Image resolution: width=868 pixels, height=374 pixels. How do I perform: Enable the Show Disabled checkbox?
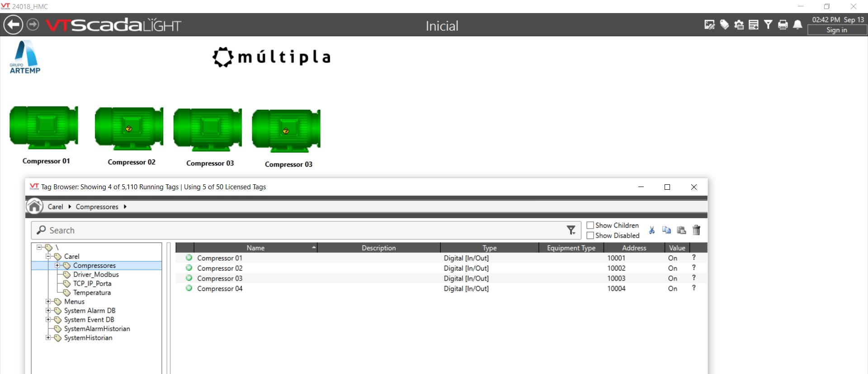tap(590, 235)
